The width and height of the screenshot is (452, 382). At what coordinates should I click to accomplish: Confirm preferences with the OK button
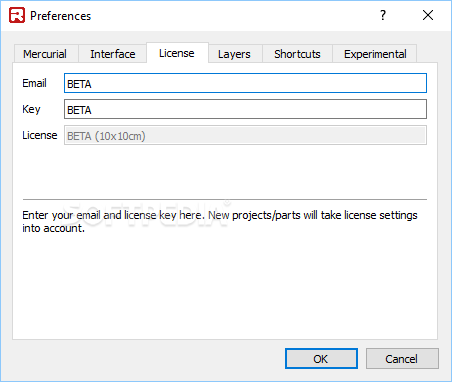(321, 359)
